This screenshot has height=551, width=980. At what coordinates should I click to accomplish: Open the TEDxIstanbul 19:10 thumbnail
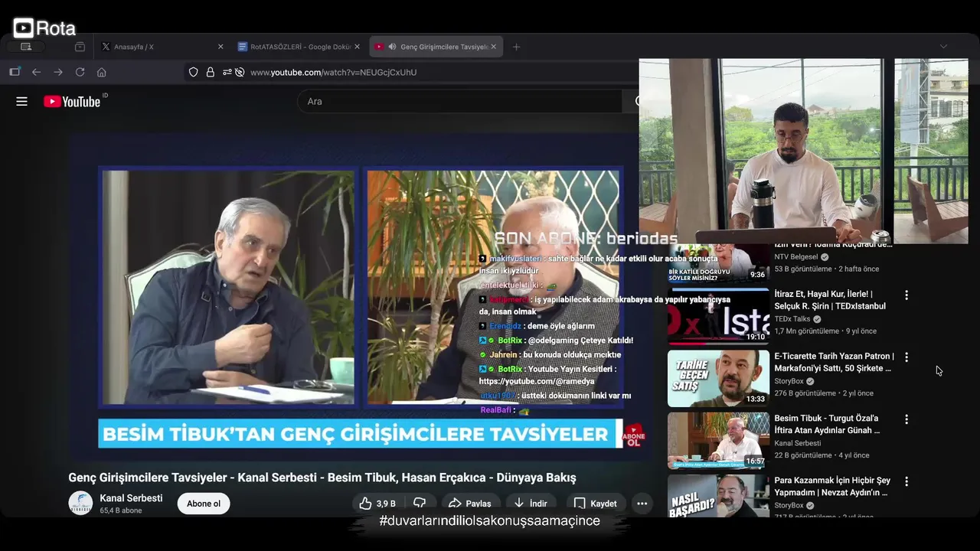click(718, 316)
